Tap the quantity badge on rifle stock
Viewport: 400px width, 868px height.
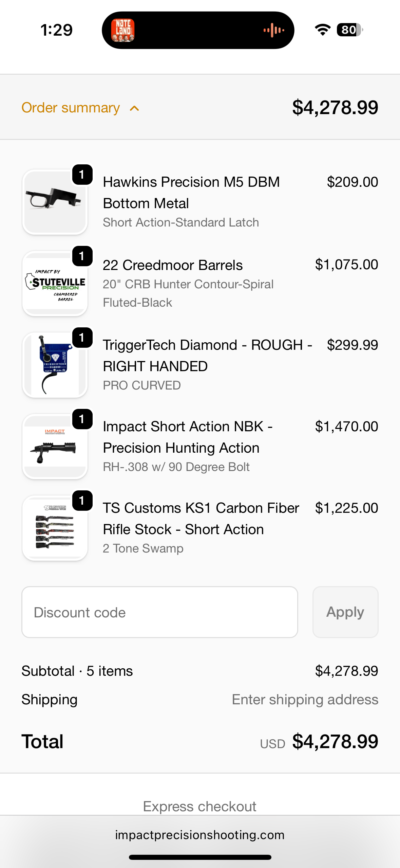tap(82, 501)
